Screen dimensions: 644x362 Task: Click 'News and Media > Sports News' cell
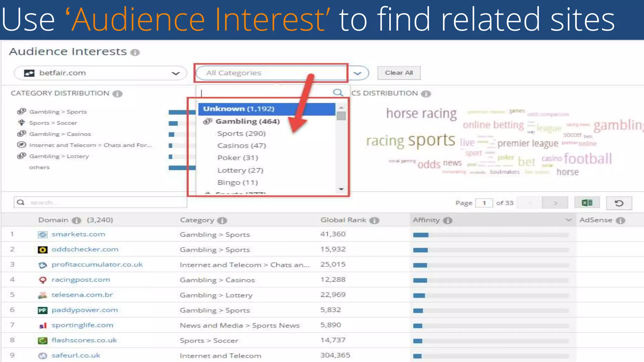pyautogui.click(x=240, y=326)
